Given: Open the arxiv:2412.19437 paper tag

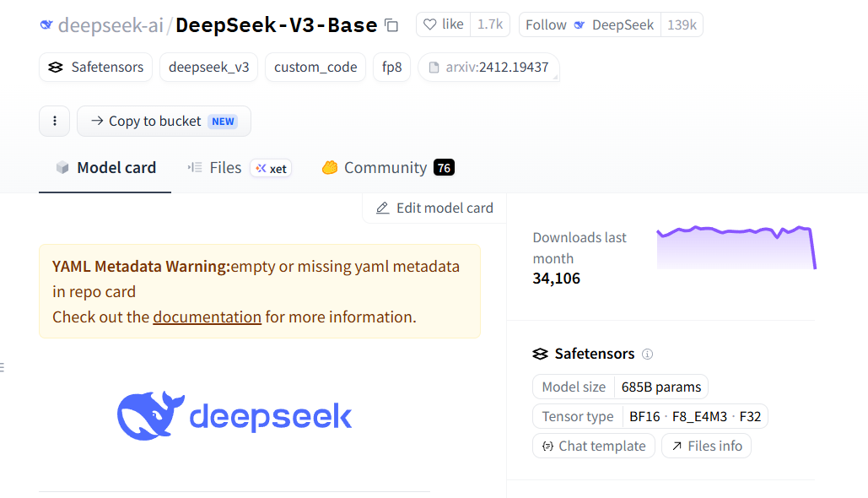Looking at the screenshot, I should (488, 67).
